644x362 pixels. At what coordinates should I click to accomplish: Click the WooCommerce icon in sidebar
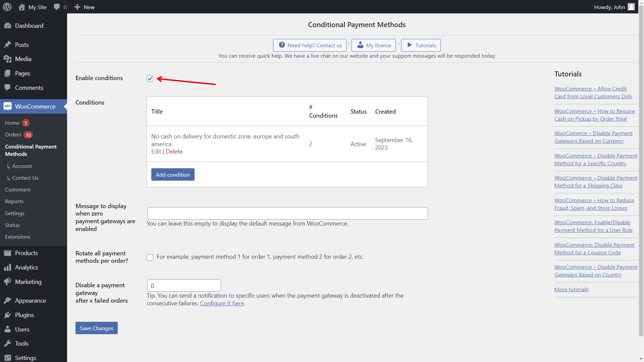tap(8, 106)
